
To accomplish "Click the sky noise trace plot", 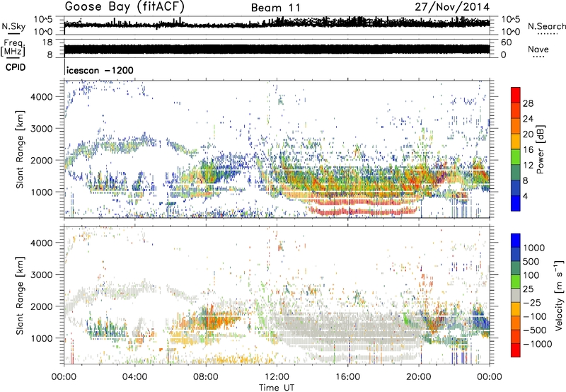I will click(277, 25).
